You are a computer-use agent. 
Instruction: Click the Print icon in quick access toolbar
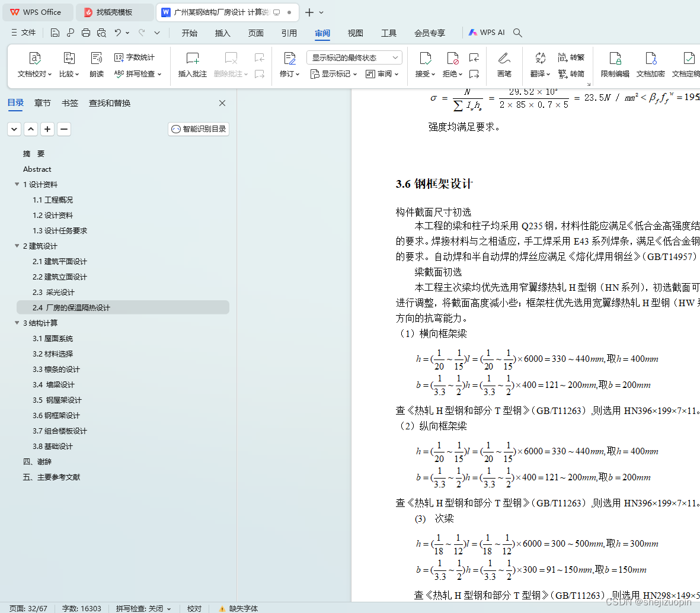(86, 33)
